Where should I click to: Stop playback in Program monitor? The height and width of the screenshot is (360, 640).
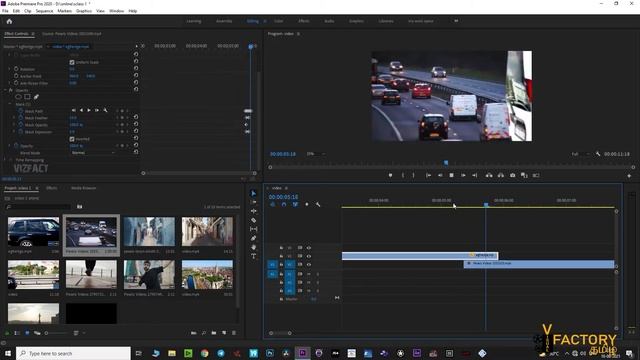[451, 175]
